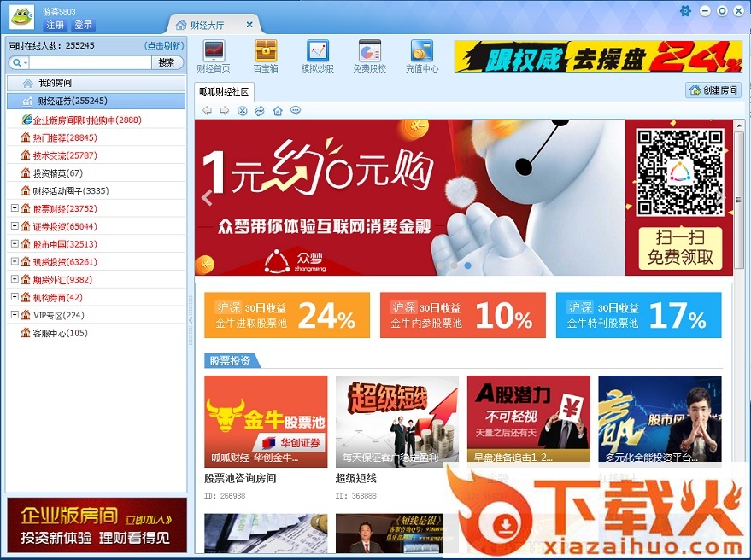Open the 财经首页 toolbar icon

214,56
